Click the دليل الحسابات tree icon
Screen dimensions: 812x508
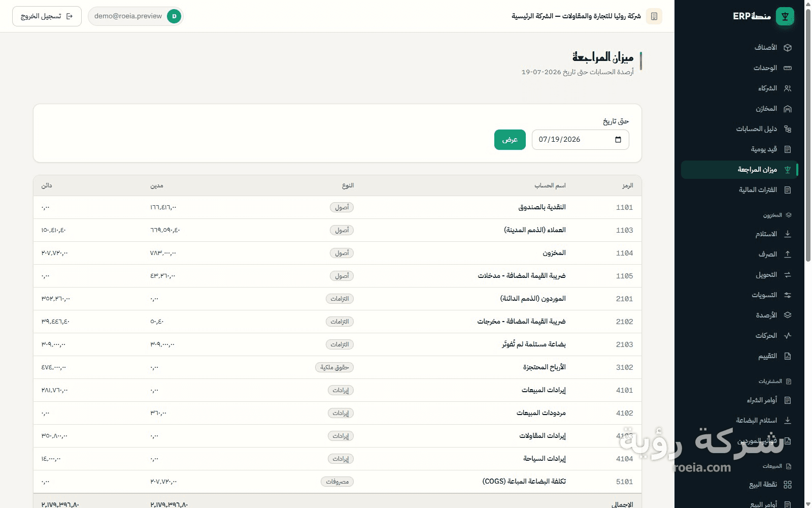click(788, 129)
